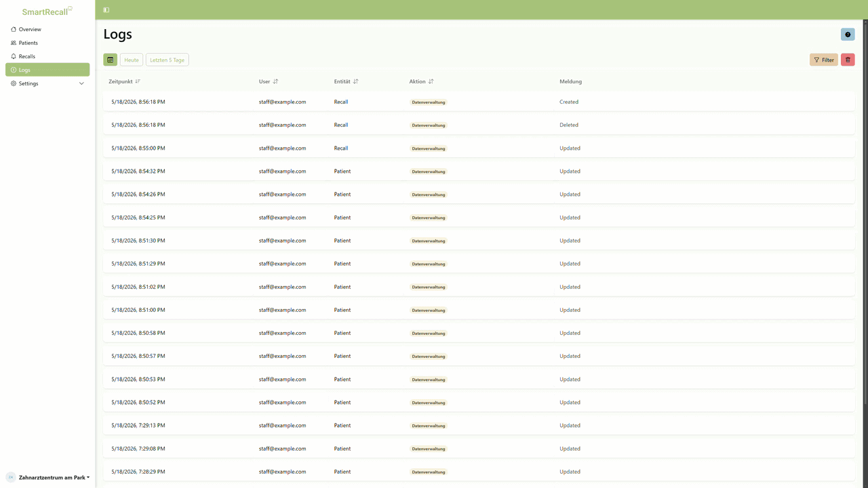Screen dimensions: 868x488
Task: Click the Settings gear icon in sidebar
Action: coord(14,83)
